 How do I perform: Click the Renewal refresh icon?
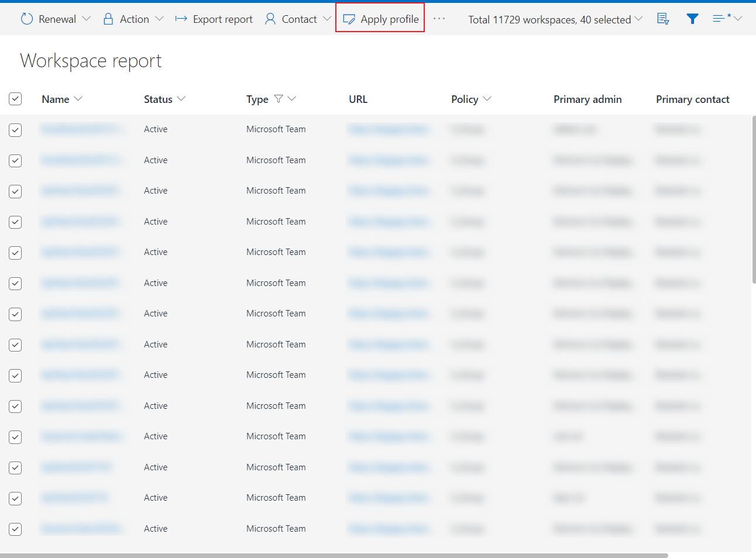point(27,19)
